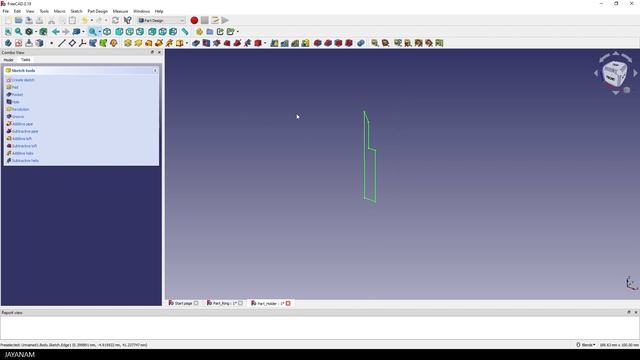Click the Create part yellow icon
The height and width of the screenshot is (360, 640).
pyautogui.click(x=199, y=31)
